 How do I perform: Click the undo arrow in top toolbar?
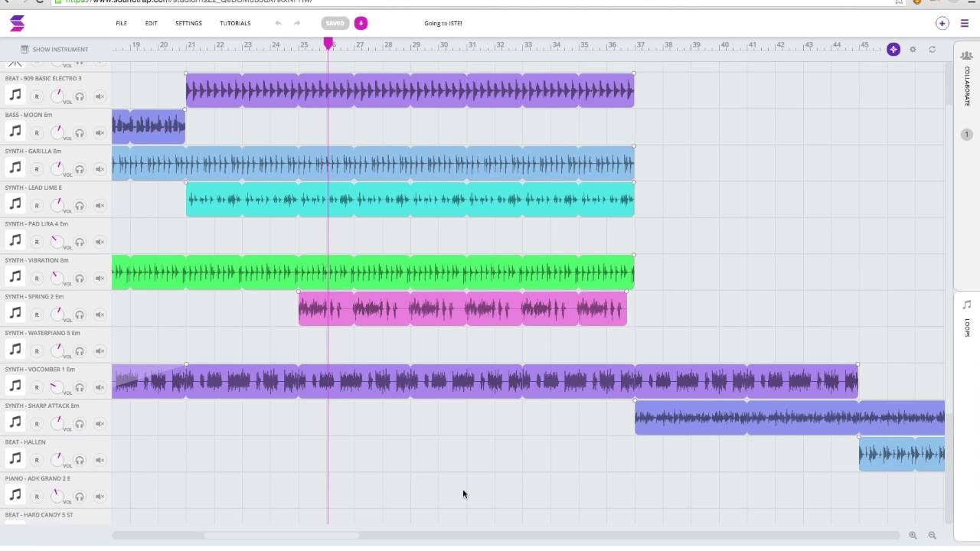[278, 24]
